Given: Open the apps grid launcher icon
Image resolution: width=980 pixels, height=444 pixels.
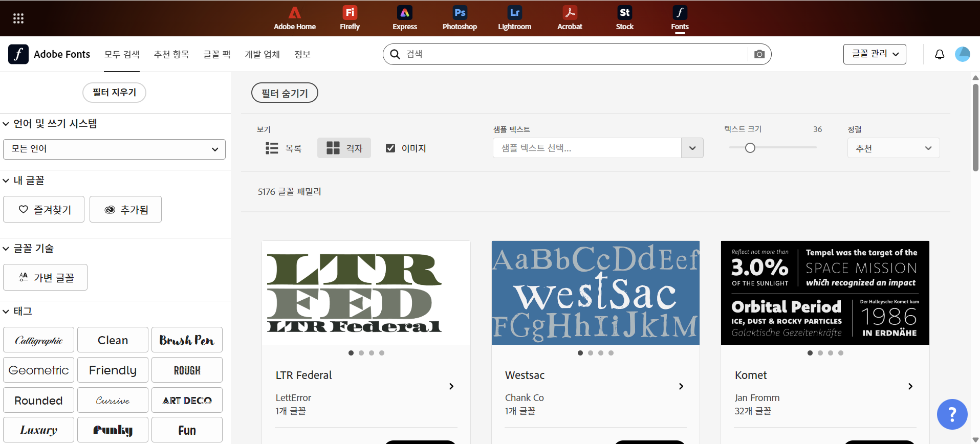Looking at the screenshot, I should [x=18, y=18].
